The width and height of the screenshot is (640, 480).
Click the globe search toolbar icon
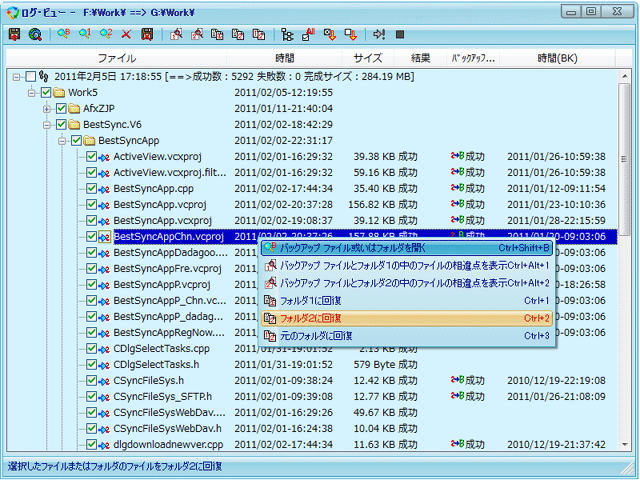pos(36,34)
